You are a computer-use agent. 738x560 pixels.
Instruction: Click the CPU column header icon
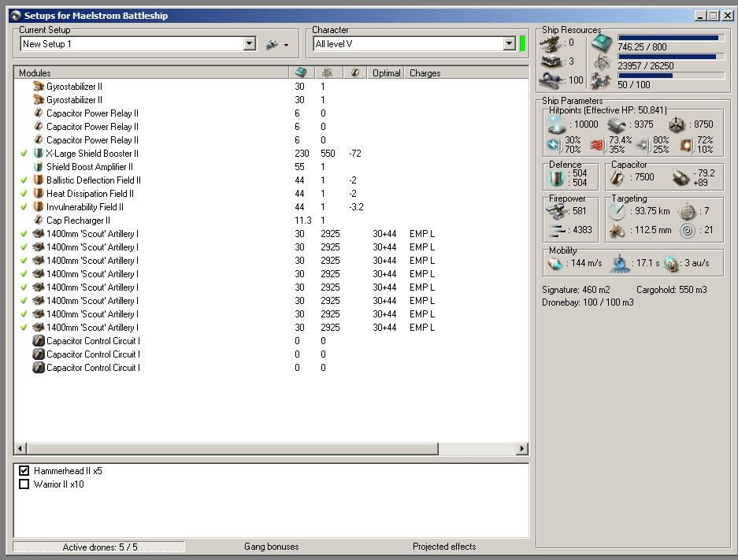[x=301, y=72]
